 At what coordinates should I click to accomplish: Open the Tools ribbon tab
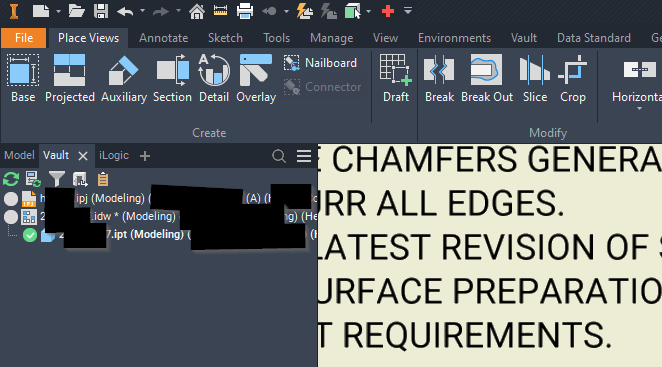[x=277, y=38]
